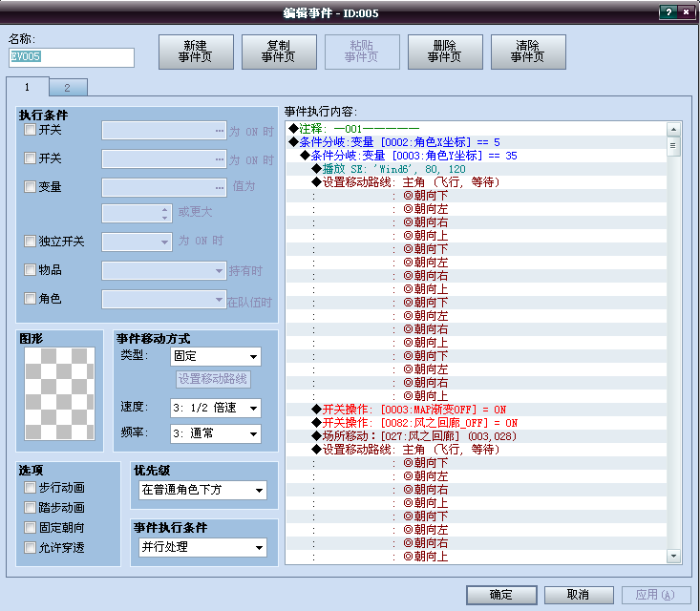Open the help question mark button
This screenshot has height=611, width=700.
668,12
